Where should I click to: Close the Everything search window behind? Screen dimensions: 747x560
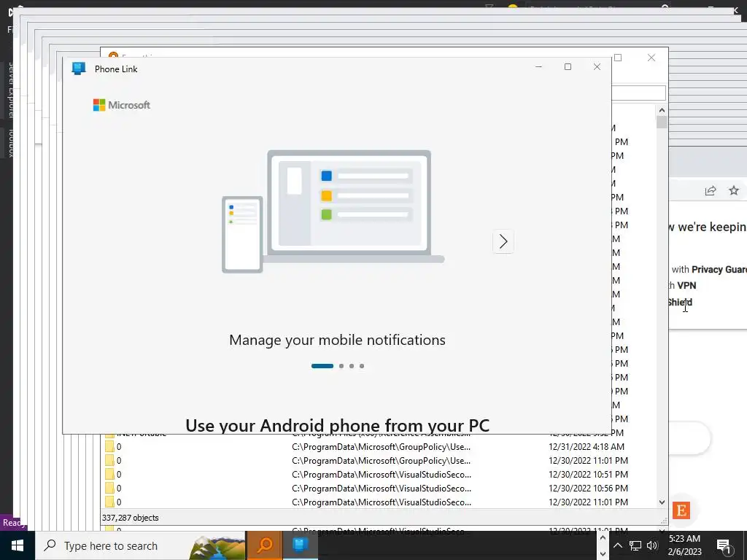pos(651,58)
